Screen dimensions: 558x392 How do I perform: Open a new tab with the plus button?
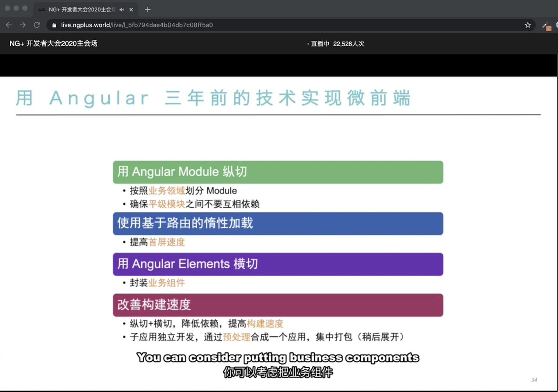pos(147,9)
